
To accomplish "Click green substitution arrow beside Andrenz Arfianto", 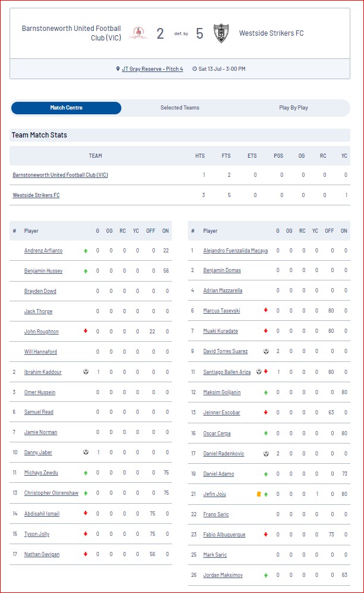I will 86,251.
